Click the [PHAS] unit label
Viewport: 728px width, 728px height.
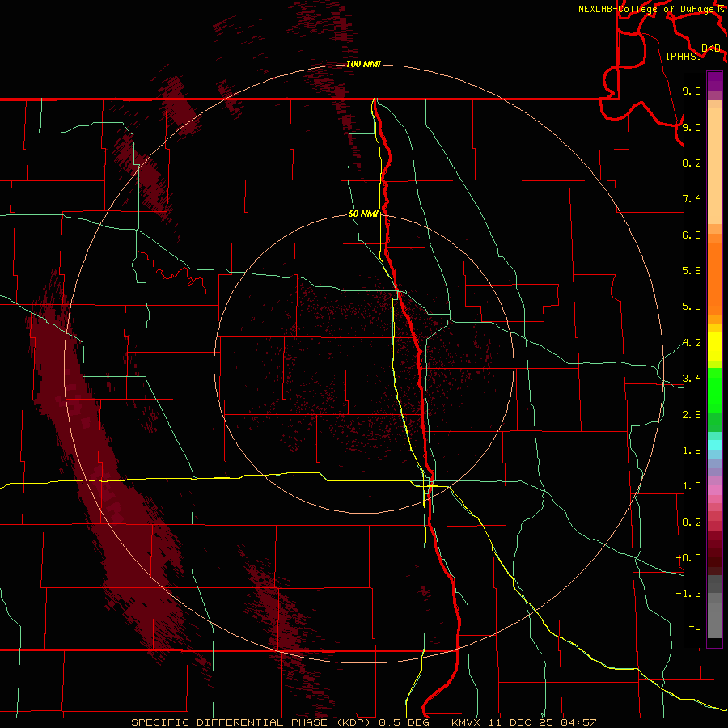click(684, 57)
